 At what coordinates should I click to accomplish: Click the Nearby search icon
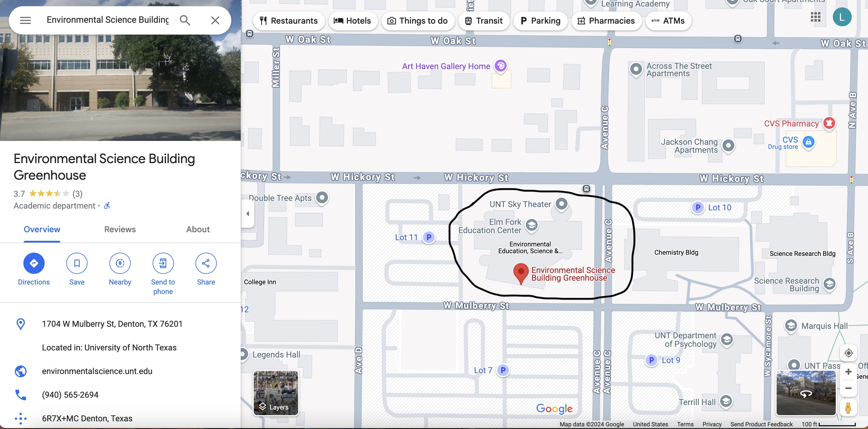click(120, 263)
